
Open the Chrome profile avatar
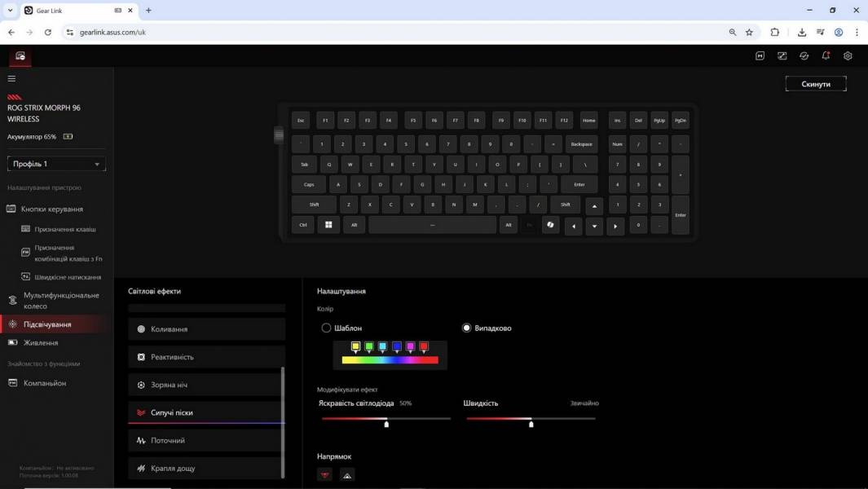839,32
